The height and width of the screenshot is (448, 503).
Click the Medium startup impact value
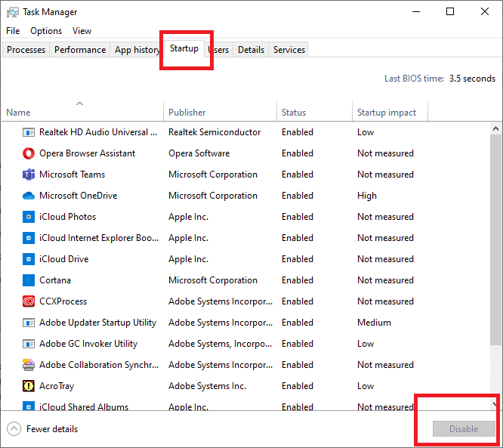[x=374, y=323]
